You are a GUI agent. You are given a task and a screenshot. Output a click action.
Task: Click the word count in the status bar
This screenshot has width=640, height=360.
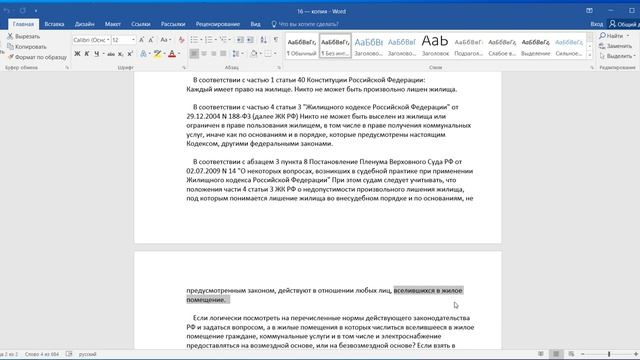coord(42,354)
